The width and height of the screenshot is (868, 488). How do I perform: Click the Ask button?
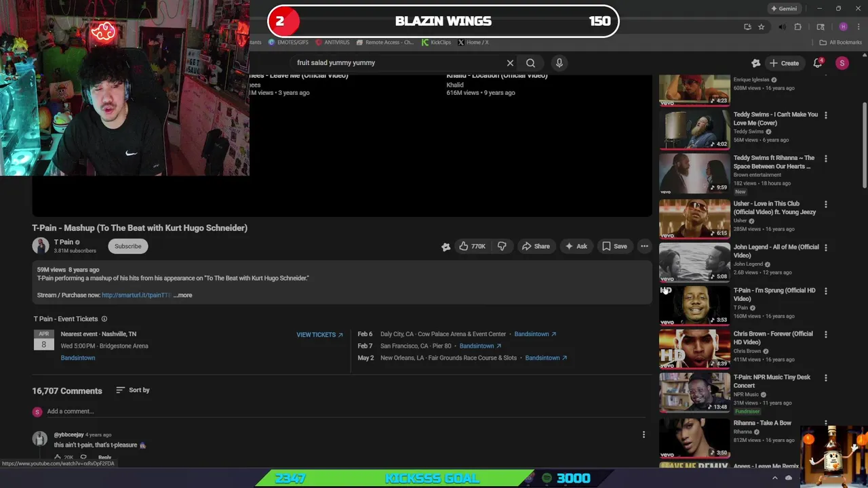(576, 246)
